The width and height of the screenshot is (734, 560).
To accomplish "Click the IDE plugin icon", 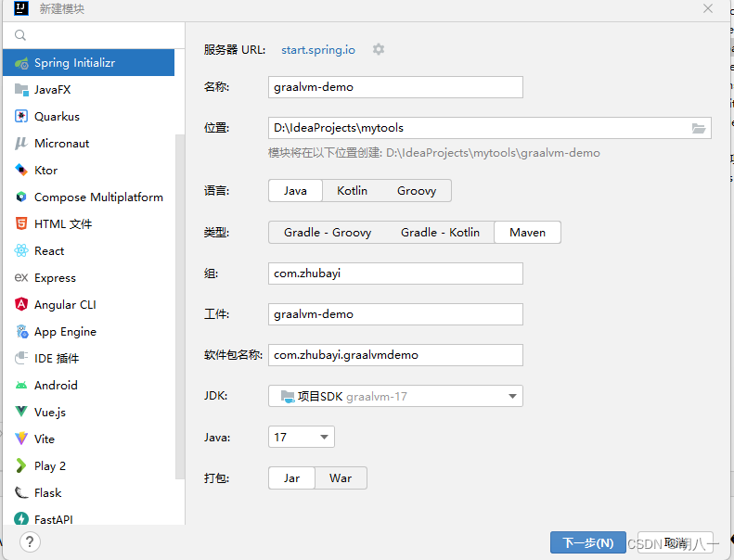I will [x=21, y=359].
